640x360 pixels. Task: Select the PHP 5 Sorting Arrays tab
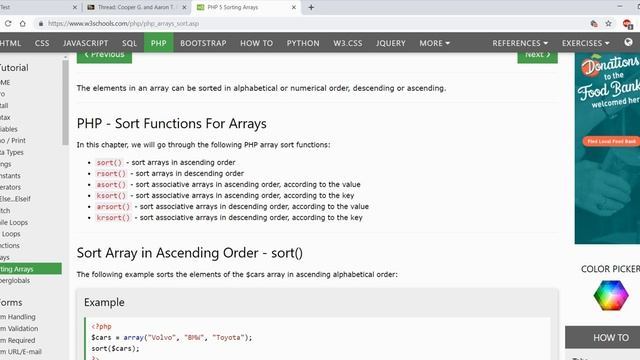[246, 7]
